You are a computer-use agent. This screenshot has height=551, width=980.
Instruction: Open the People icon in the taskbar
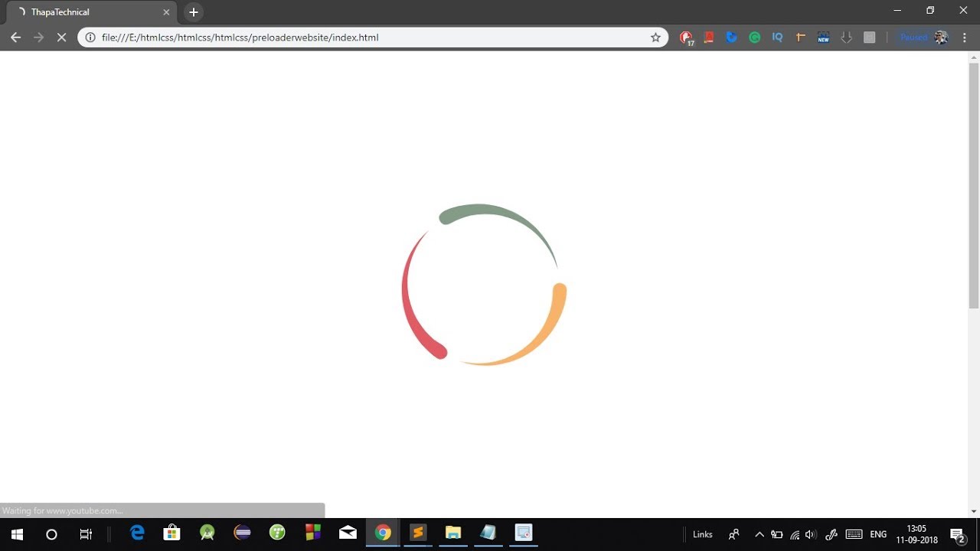point(733,534)
